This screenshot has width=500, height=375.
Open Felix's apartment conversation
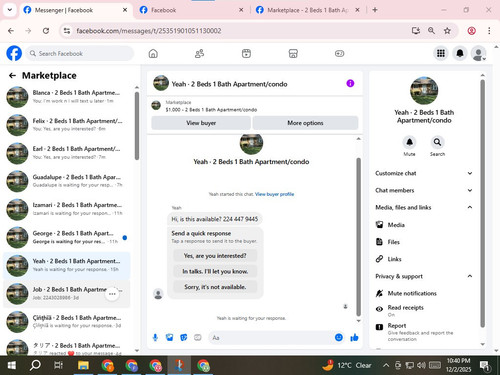[67, 125]
